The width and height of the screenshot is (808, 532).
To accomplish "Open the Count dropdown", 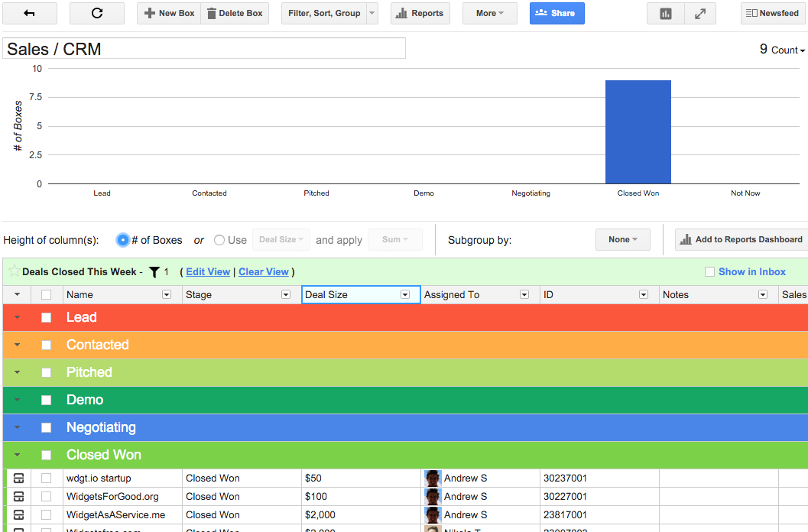I will 788,50.
